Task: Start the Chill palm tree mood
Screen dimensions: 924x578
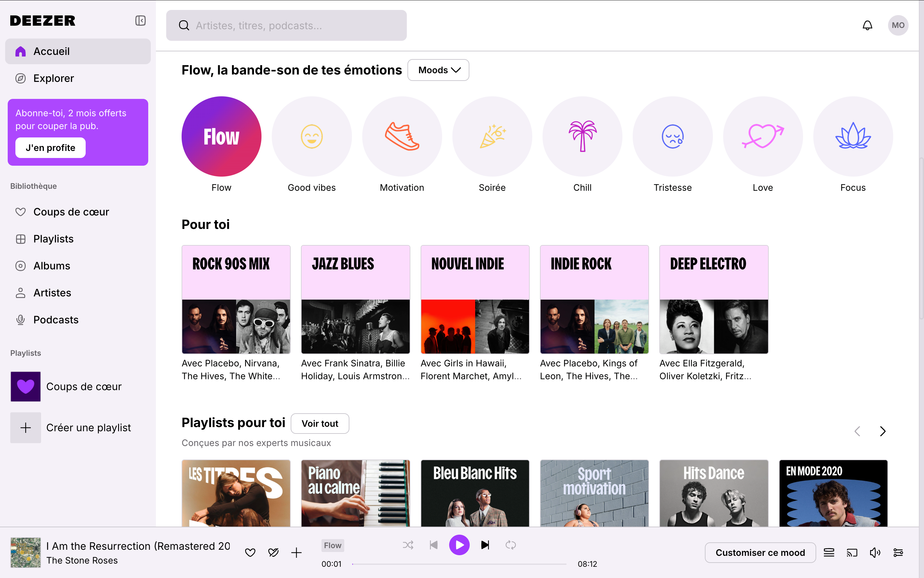Action: coord(582,136)
